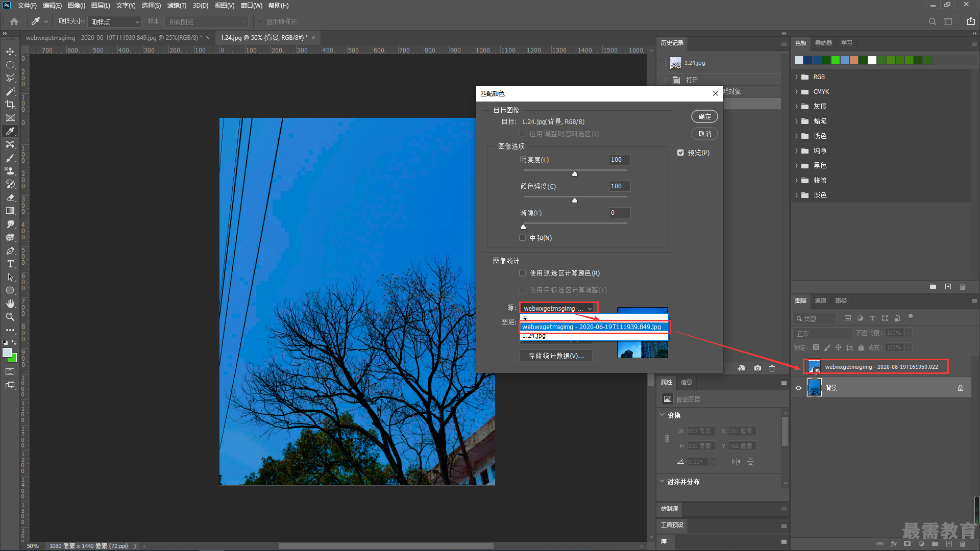This screenshot has width=980, height=551.
Task: Click the 取消 button in Match Color dialog
Action: pyautogui.click(x=704, y=134)
